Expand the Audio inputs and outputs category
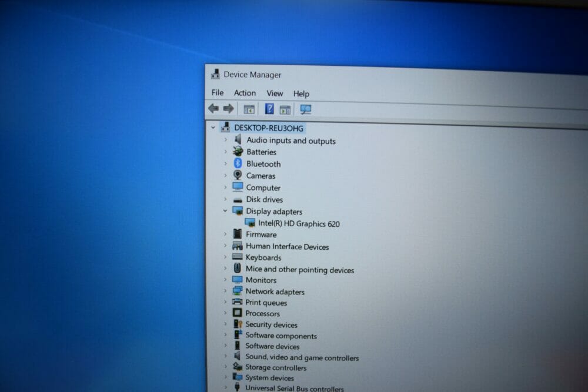Viewport: 588px width, 392px height. [225, 140]
